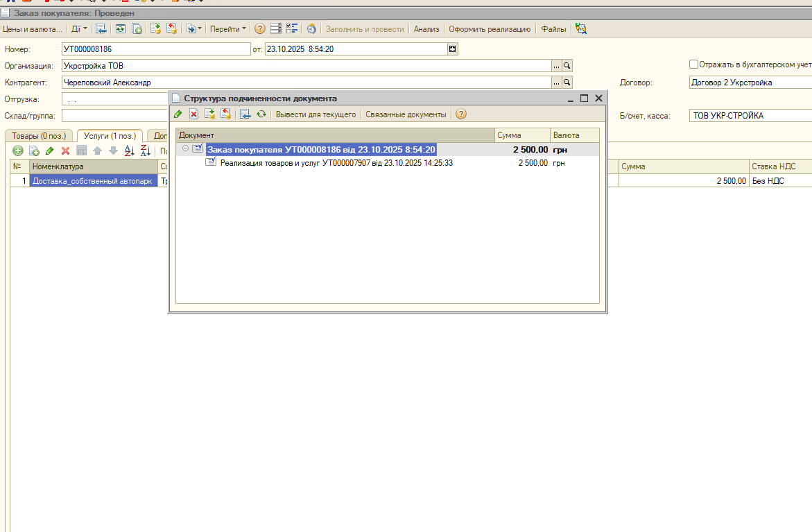Click the red X delete icon in the structure dialog
Viewport: 812px width, 532px height.
pos(193,114)
